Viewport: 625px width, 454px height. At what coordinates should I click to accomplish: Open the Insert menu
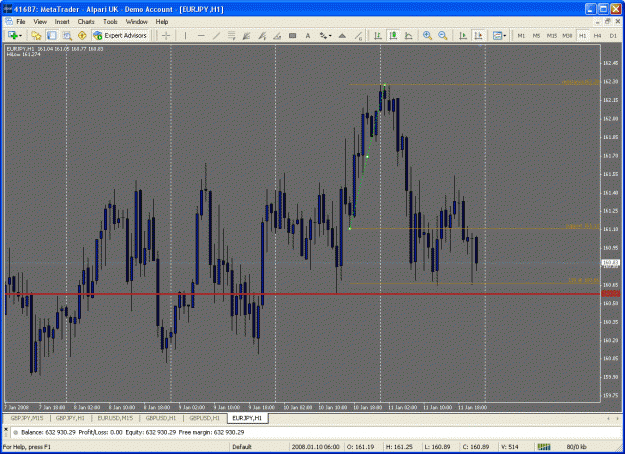pos(62,22)
